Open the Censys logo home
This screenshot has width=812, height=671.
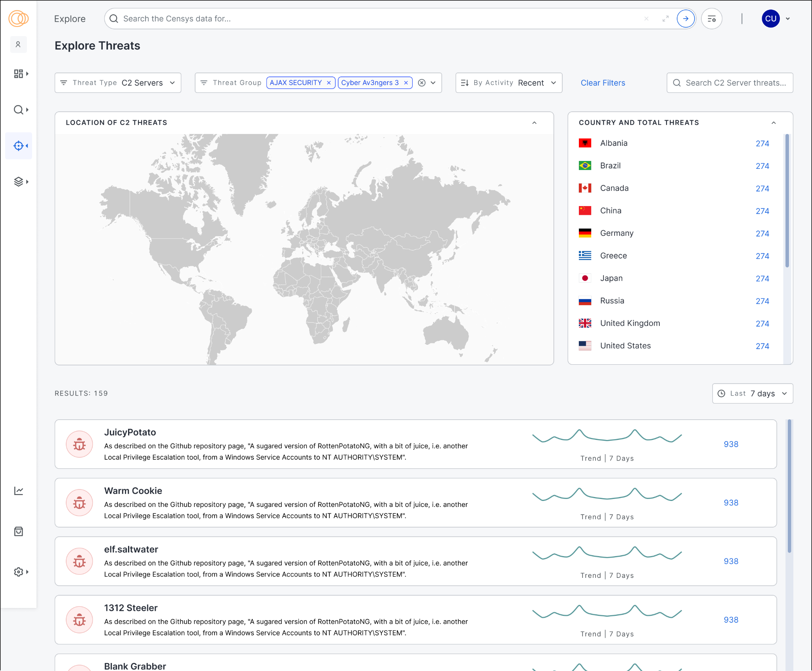coord(19,18)
